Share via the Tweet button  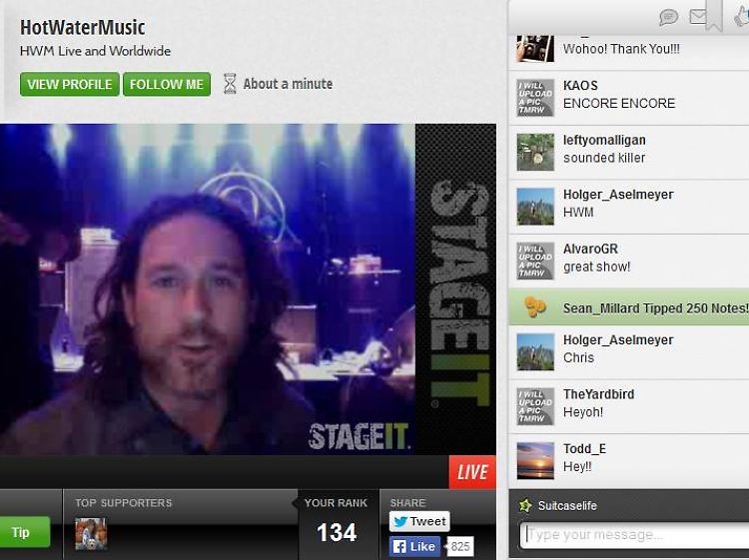(419, 521)
